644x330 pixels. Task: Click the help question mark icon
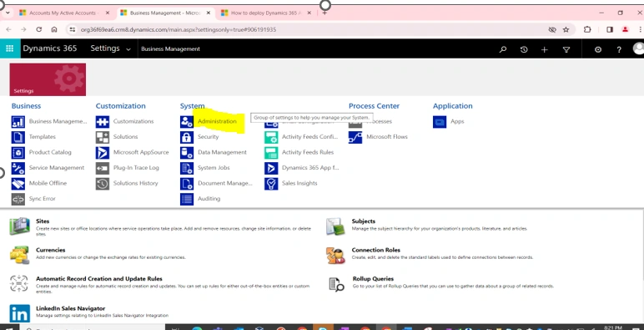click(619, 49)
